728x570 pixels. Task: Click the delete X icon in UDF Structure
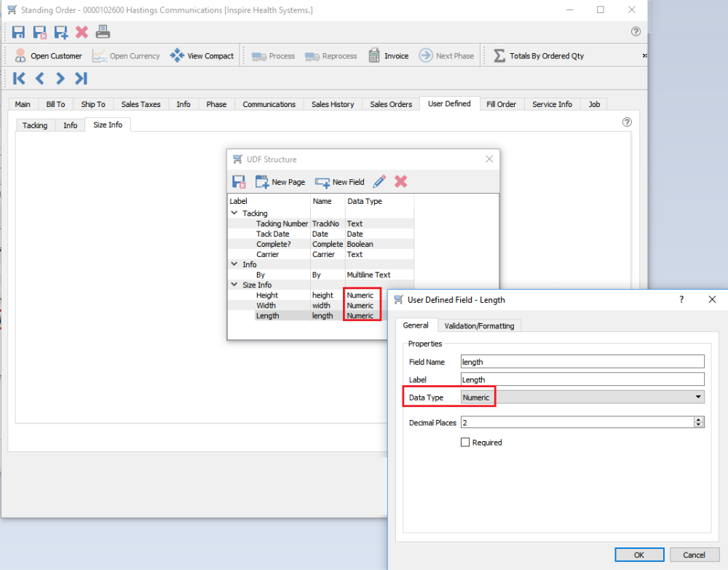(x=400, y=181)
